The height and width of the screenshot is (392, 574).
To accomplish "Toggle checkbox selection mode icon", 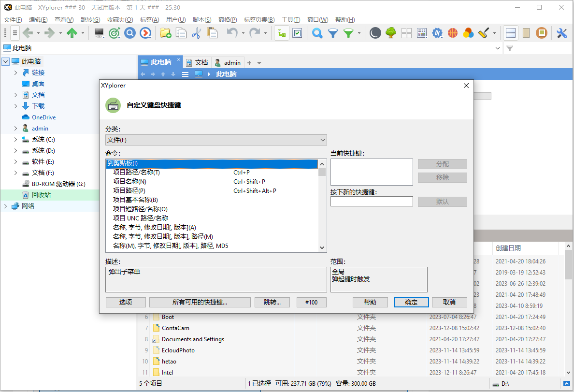I will coord(297,33).
